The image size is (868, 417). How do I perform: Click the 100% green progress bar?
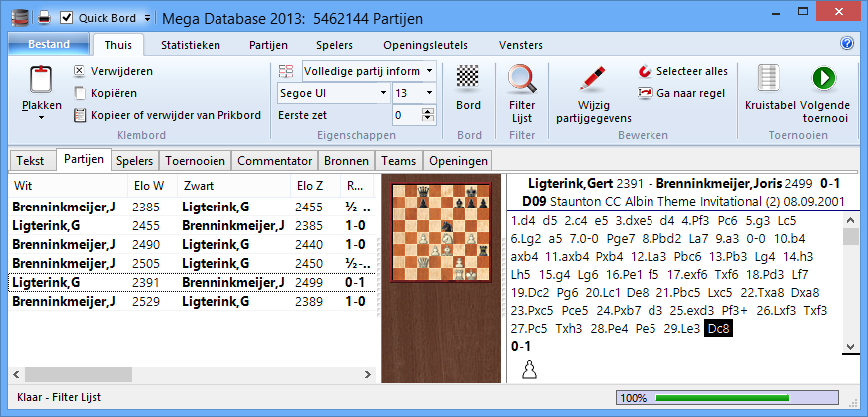(x=727, y=398)
